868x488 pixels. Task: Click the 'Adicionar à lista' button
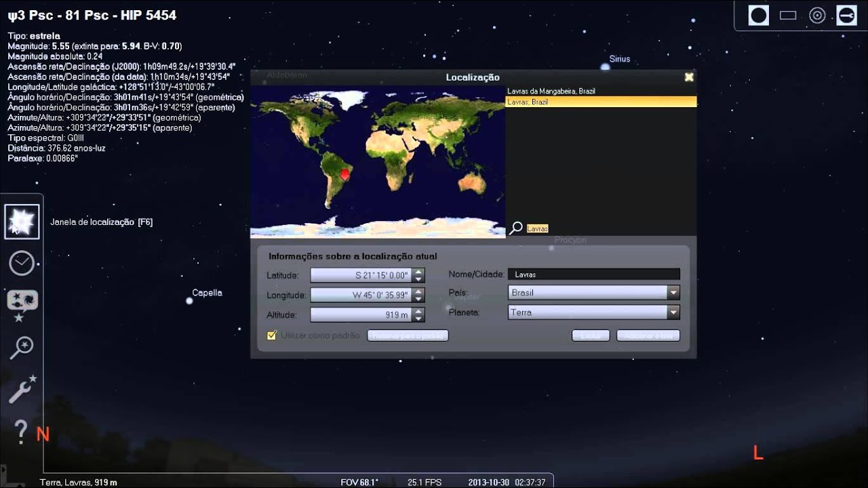coord(648,335)
